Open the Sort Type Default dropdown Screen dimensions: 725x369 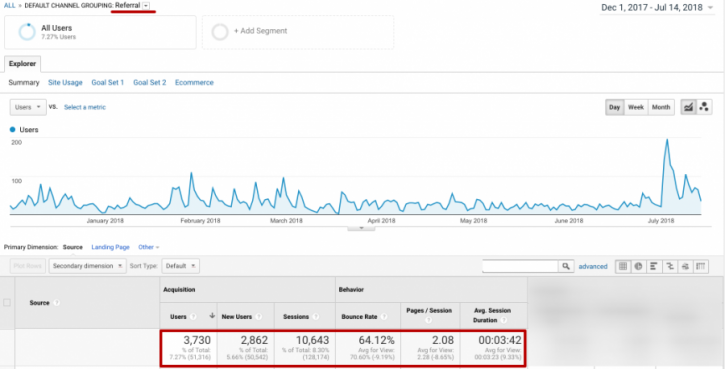(180, 266)
